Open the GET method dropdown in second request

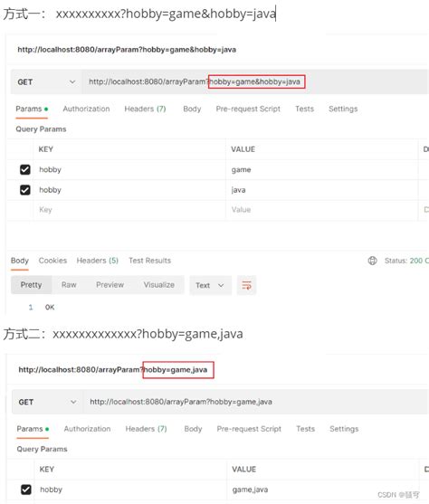pos(48,402)
